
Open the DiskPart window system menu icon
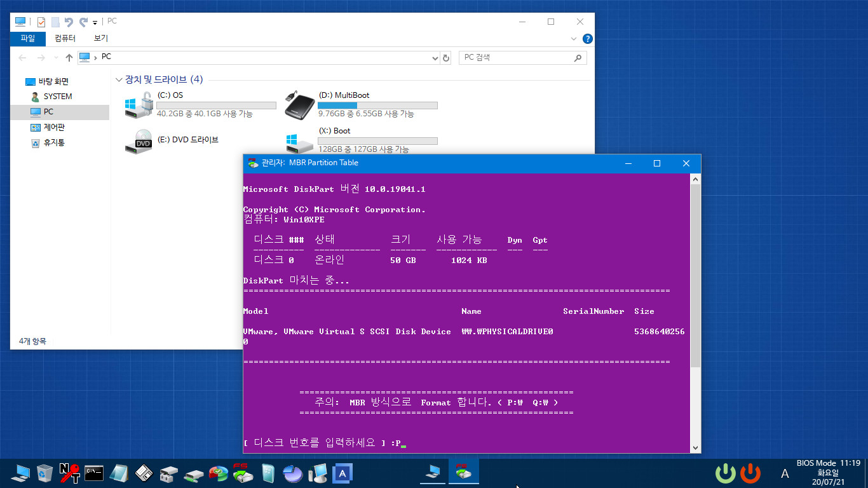click(252, 163)
